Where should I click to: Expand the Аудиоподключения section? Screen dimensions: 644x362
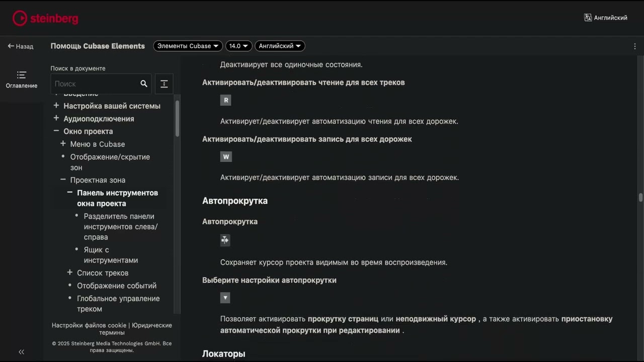tap(56, 118)
